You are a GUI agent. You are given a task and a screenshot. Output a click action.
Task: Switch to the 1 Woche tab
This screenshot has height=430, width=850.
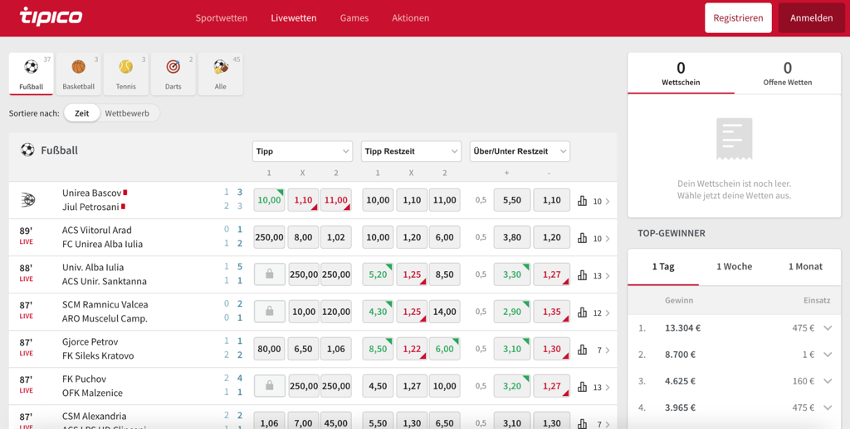[x=734, y=266]
